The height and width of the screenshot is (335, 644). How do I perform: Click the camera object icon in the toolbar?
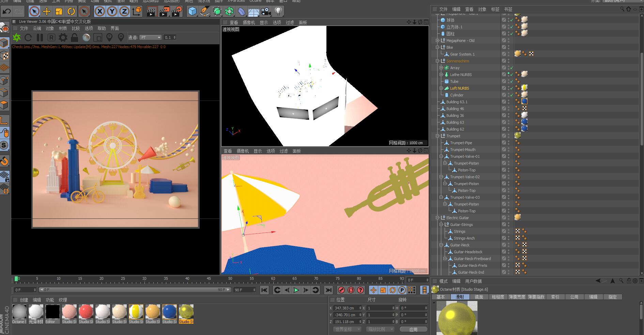266,12
